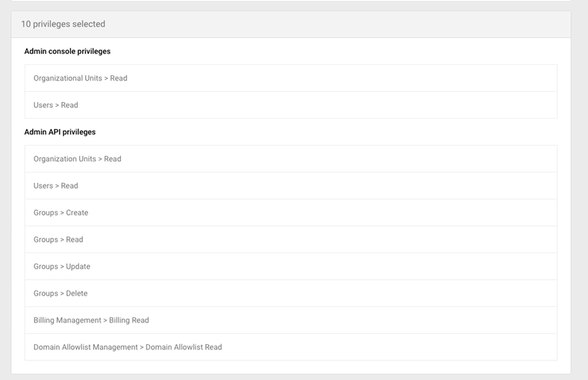Click Organizational Units > Read console privilege
Viewport: 588px width, 380px height.
[x=81, y=78]
